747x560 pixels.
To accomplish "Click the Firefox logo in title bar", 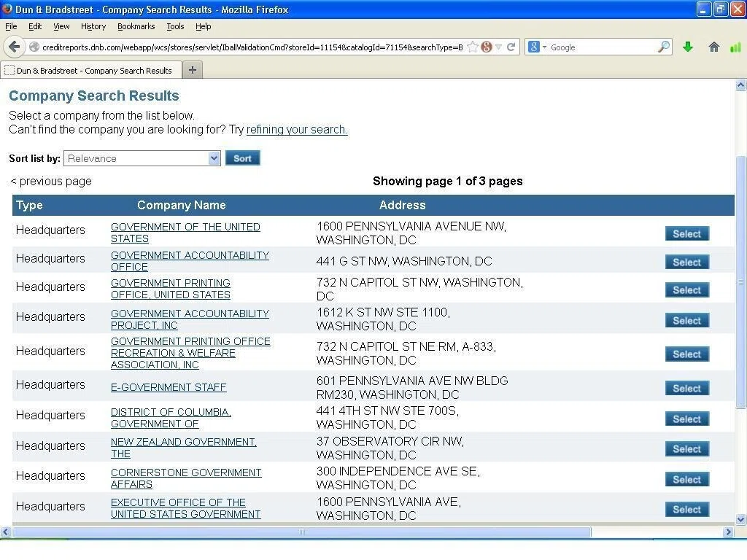I will point(7,9).
